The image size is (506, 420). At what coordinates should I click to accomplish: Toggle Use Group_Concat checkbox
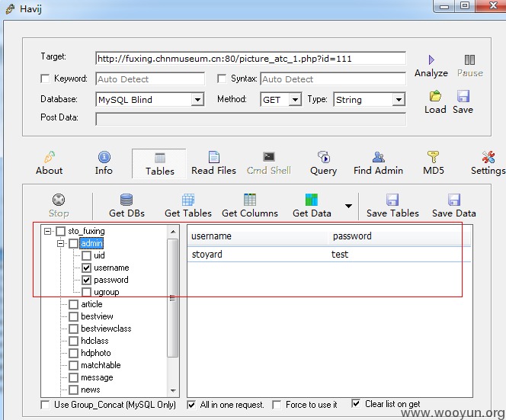tap(45, 405)
